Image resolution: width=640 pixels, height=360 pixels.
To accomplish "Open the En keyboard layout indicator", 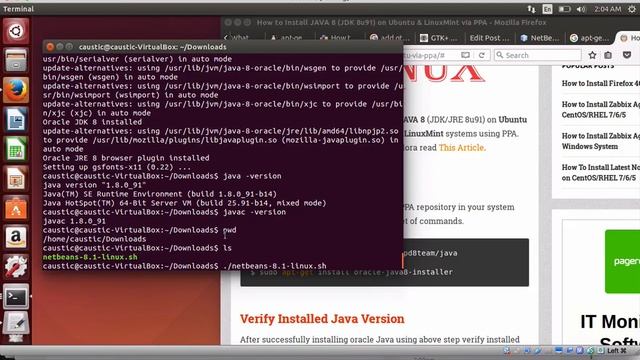I will coord(547,9).
